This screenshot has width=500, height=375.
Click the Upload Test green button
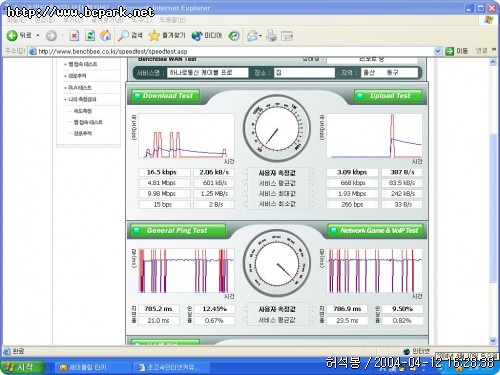tap(388, 96)
